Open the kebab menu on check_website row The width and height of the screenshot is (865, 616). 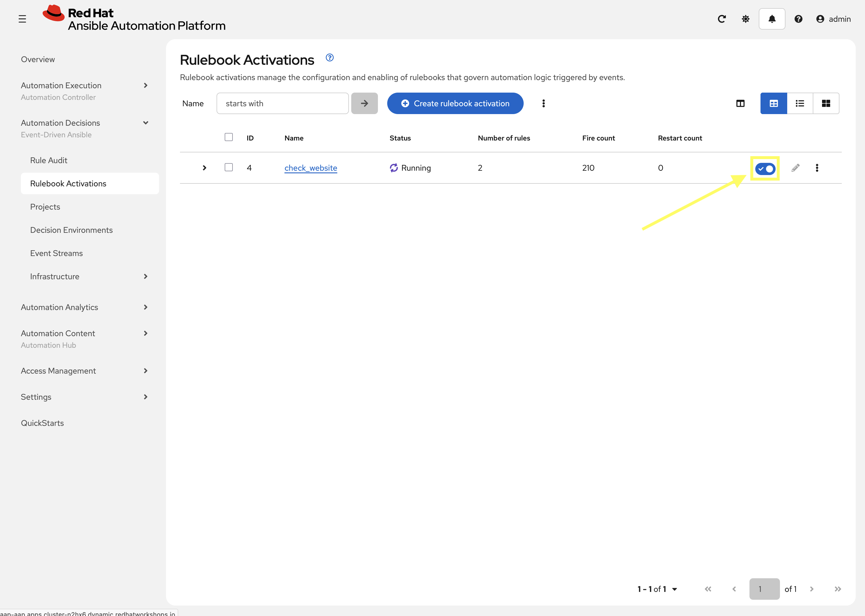click(x=817, y=168)
